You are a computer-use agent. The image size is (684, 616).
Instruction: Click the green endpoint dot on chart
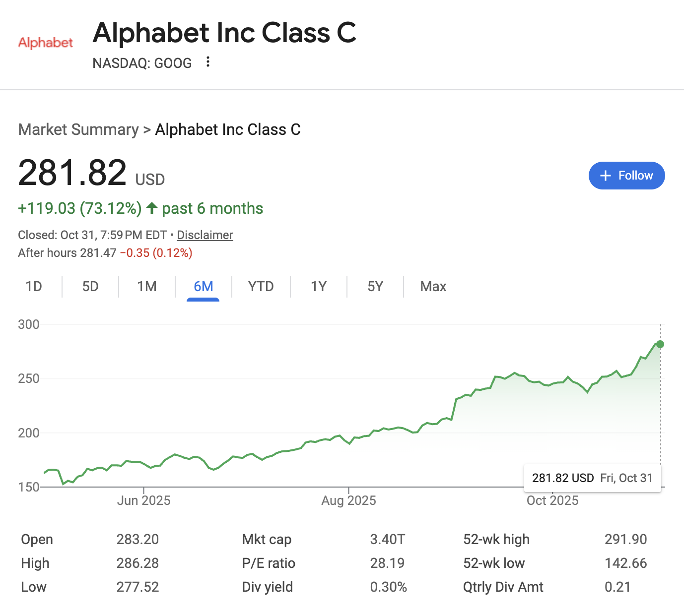point(660,344)
